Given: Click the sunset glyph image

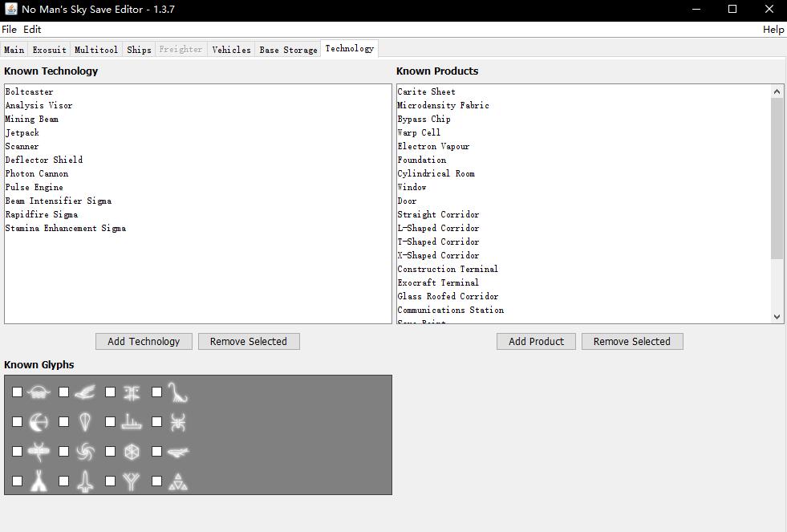Looking at the screenshot, I should pyautogui.click(x=39, y=392).
